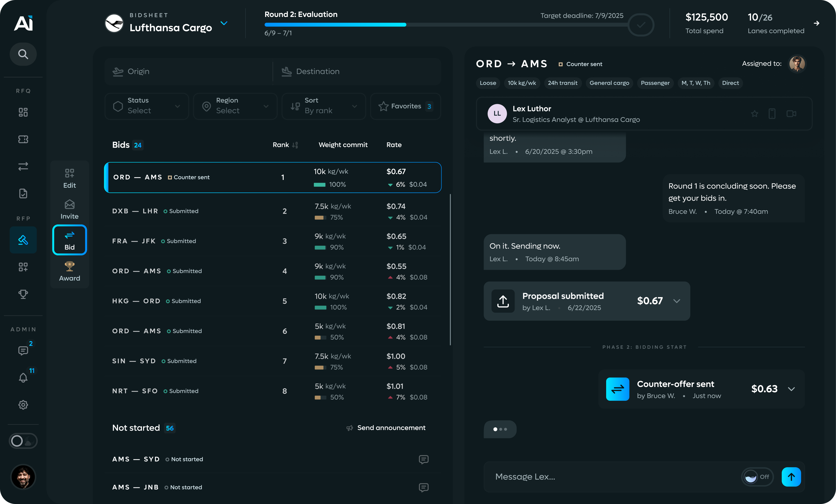This screenshot has width=836, height=504.
Task: Open the Status Select dropdown
Action: point(147,106)
